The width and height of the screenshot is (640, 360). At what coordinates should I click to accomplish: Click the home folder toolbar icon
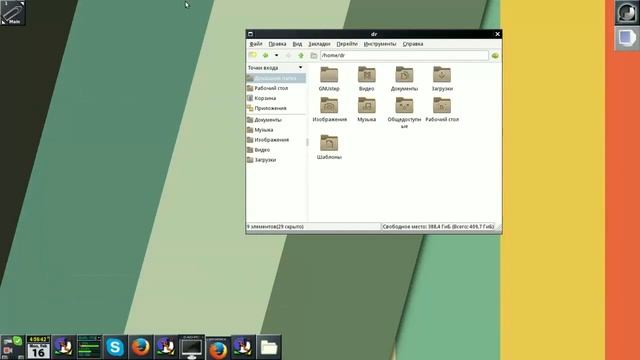(x=313, y=55)
